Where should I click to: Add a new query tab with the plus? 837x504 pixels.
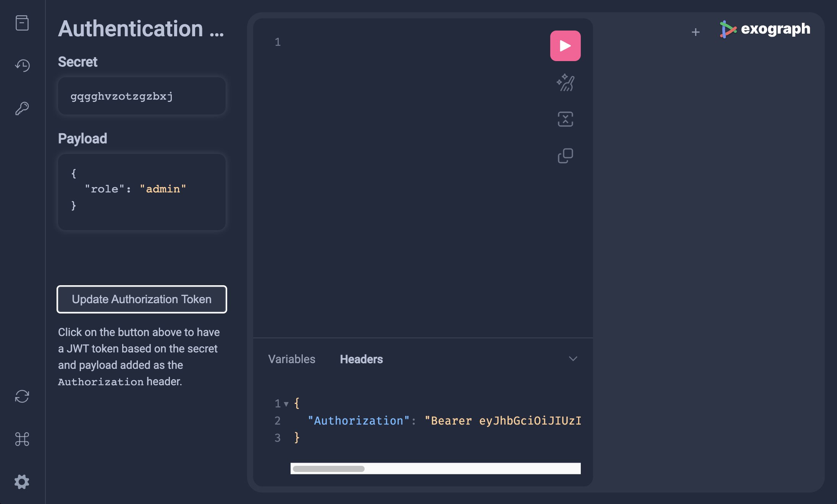[x=696, y=32]
